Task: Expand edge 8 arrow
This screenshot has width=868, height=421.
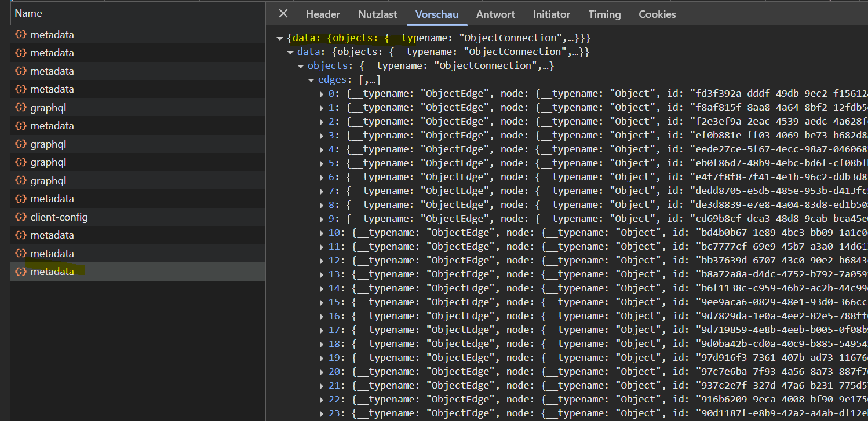Action: [322, 205]
